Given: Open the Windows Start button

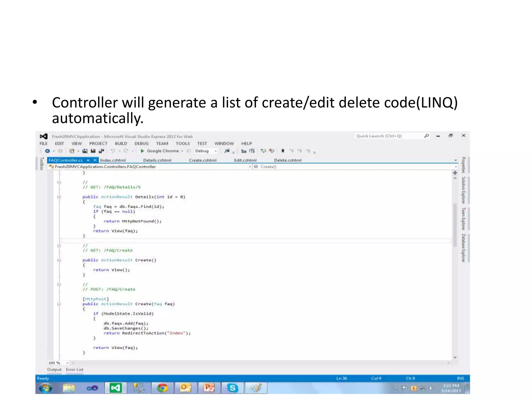Looking at the screenshot, I should tap(45, 388).
